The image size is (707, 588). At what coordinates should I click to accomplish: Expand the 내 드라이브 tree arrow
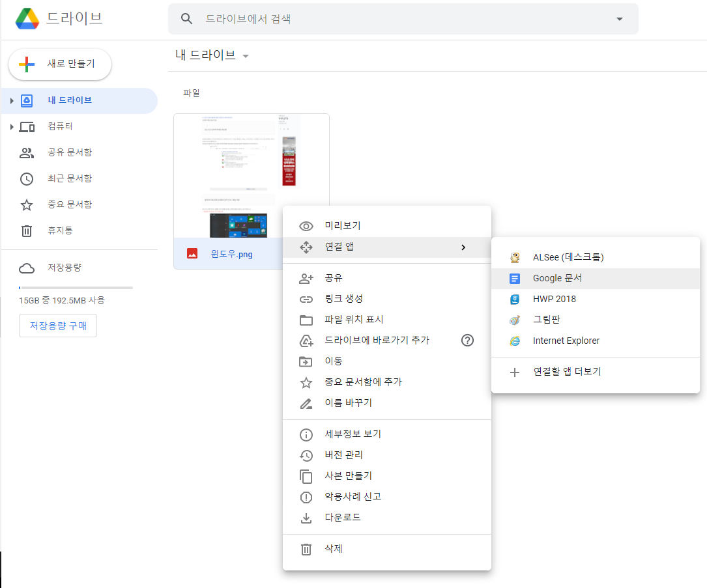(x=12, y=101)
